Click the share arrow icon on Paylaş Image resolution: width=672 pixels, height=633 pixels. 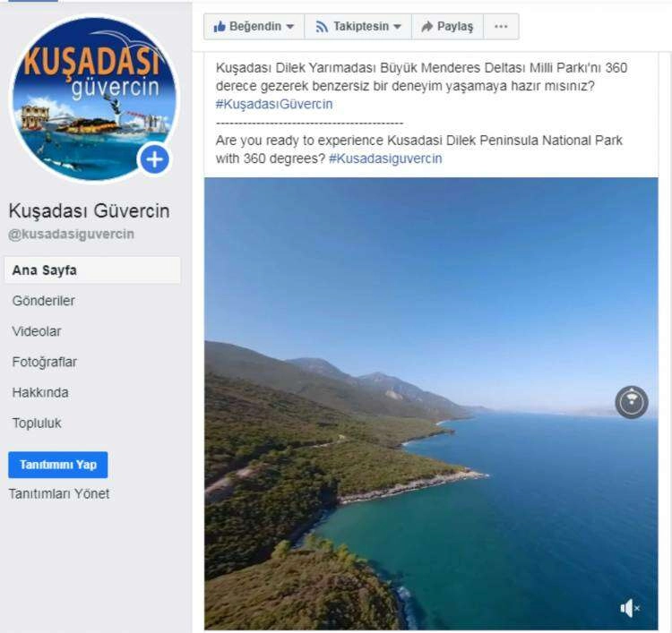click(426, 27)
